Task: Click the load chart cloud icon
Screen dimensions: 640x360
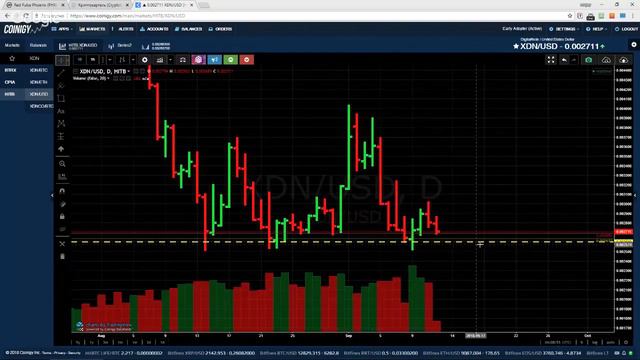Action: point(607,60)
